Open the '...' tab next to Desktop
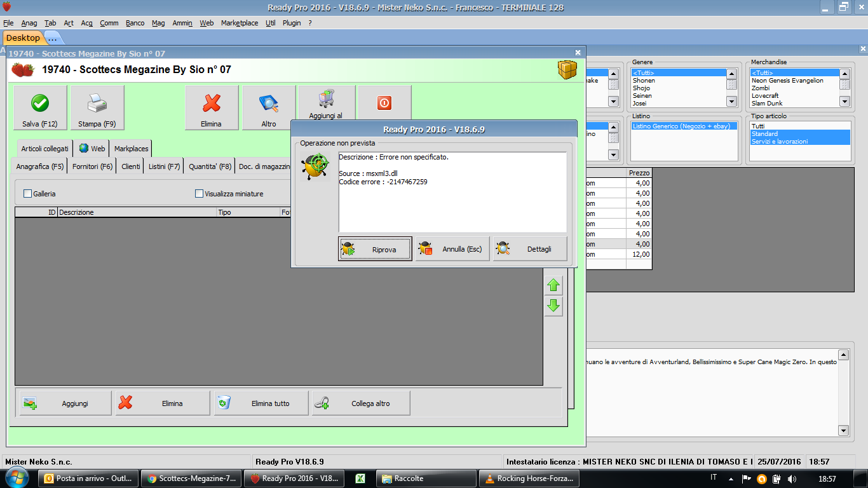This screenshot has width=868, height=488. (53, 37)
